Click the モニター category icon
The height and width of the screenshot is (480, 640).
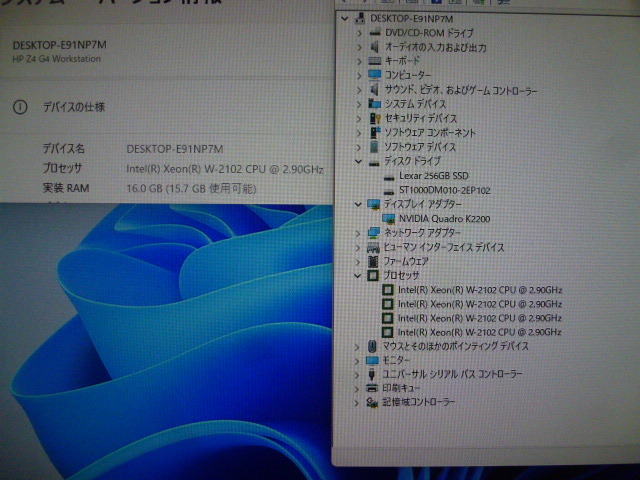372,360
